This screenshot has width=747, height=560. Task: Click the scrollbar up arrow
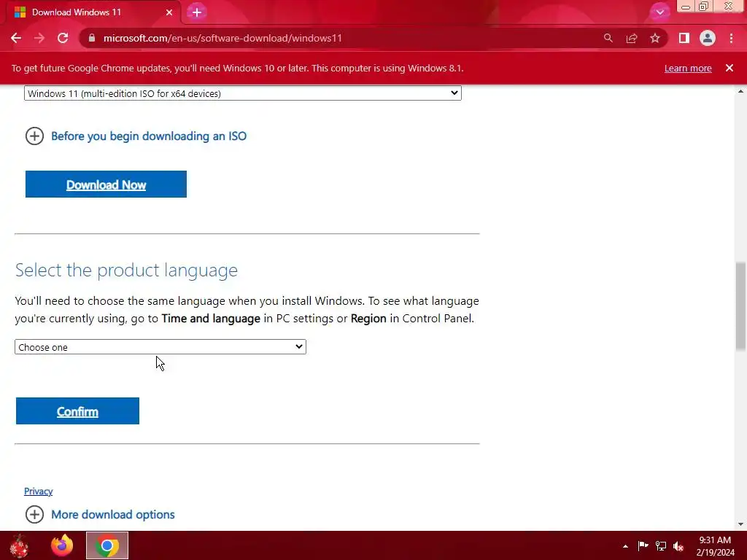[x=740, y=91]
